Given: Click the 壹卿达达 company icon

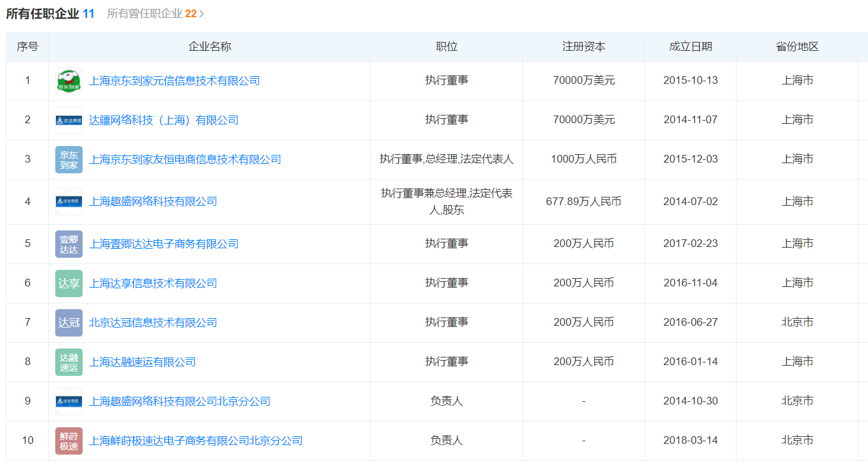Looking at the screenshot, I should coord(69,244).
